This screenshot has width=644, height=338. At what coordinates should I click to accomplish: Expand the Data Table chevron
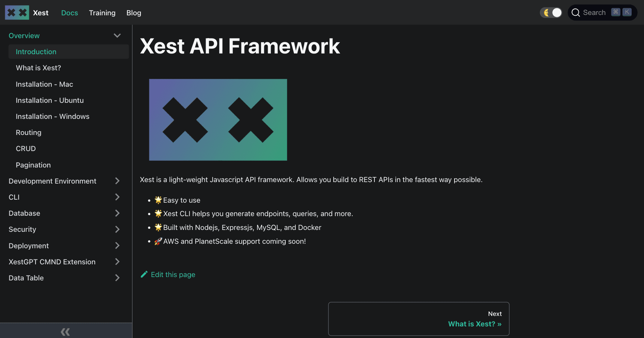point(117,278)
